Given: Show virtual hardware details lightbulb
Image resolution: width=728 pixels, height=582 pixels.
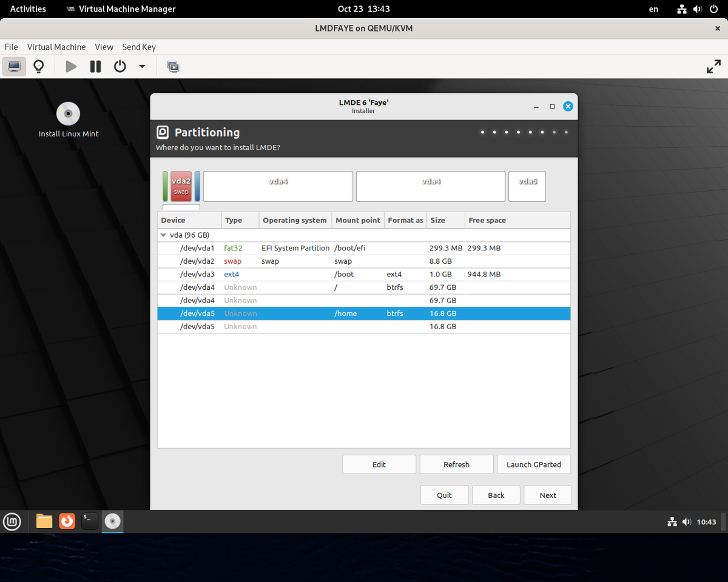Looking at the screenshot, I should pos(39,66).
